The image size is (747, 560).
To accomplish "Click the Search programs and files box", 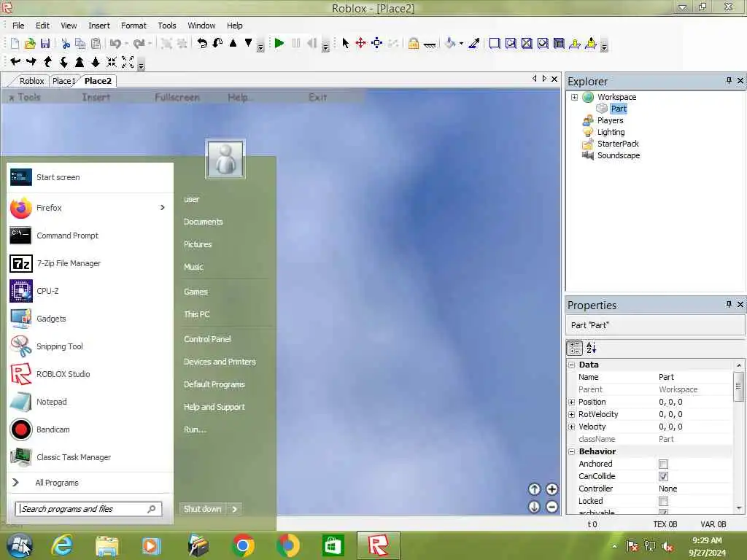I will point(88,509).
